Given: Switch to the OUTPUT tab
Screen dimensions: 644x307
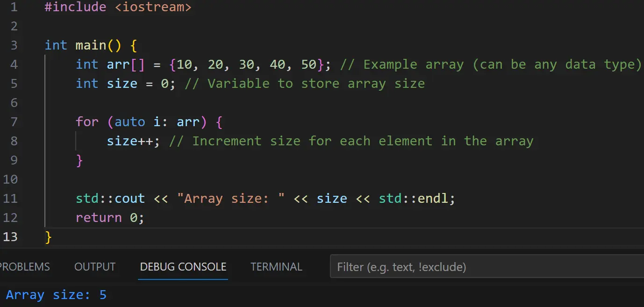Looking at the screenshot, I should point(94,266).
